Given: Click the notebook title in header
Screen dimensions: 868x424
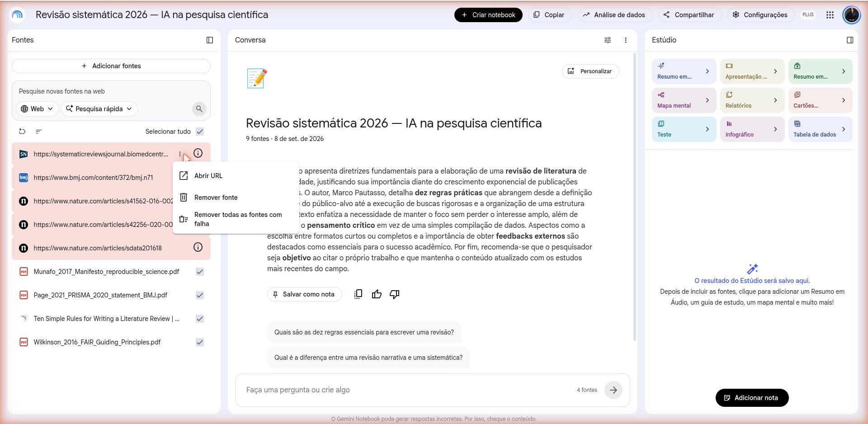Looking at the screenshot, I should pos(152,15).
